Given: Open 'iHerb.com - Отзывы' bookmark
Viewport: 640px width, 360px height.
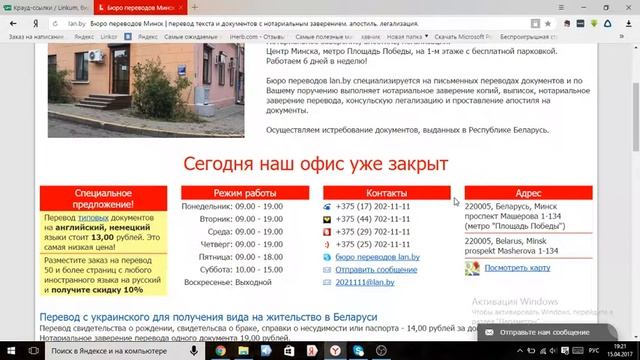Looking at the screenshot, I should [257, 37].
